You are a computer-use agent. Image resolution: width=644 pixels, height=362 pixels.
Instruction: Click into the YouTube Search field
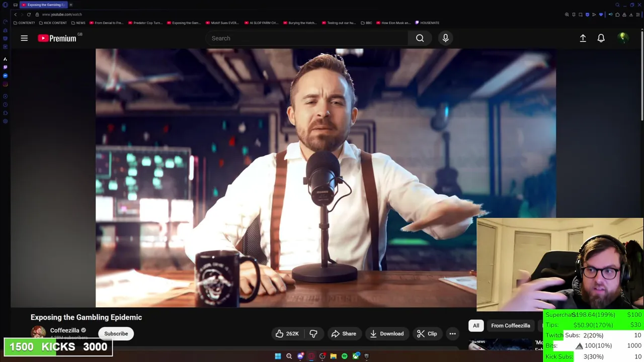pyautogui.click(x=306, y=38)
